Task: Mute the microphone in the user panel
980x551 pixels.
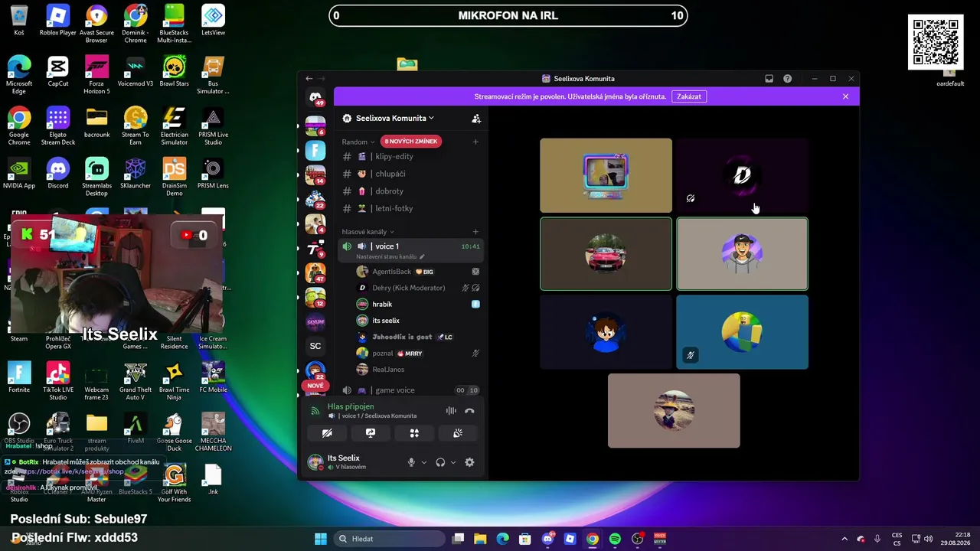Action: (411, 462)
